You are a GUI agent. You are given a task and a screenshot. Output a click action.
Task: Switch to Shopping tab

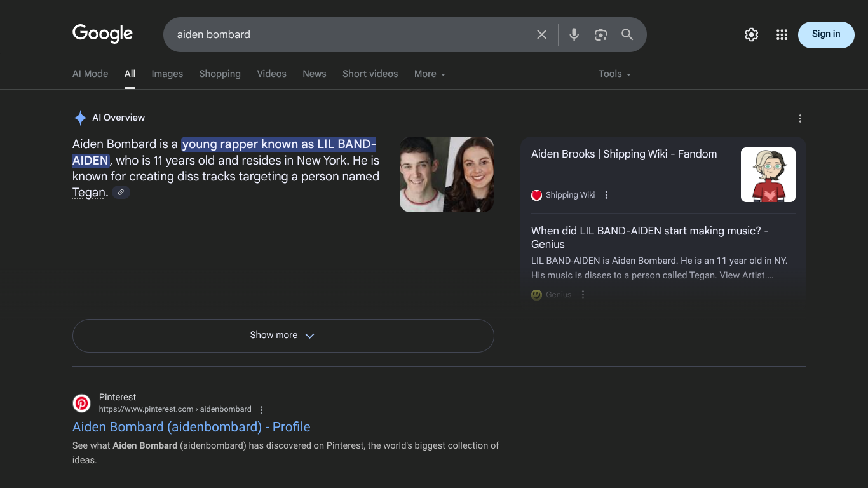pyautogui.click(x=220, y=74)
